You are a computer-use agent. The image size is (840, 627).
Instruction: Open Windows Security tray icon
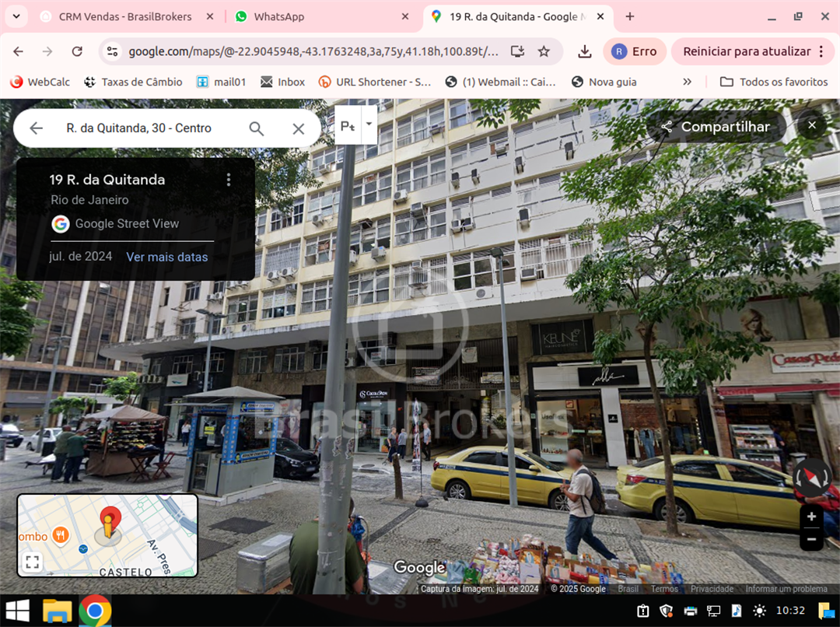667,611
